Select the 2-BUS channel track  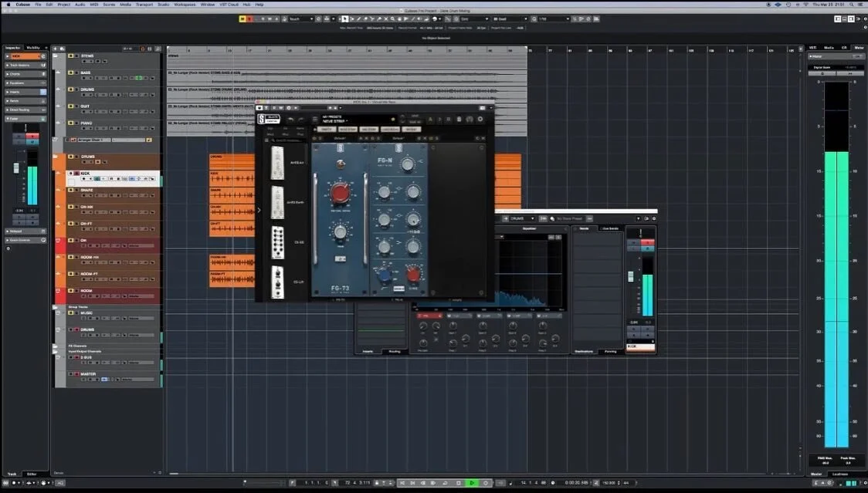[86, 357]
